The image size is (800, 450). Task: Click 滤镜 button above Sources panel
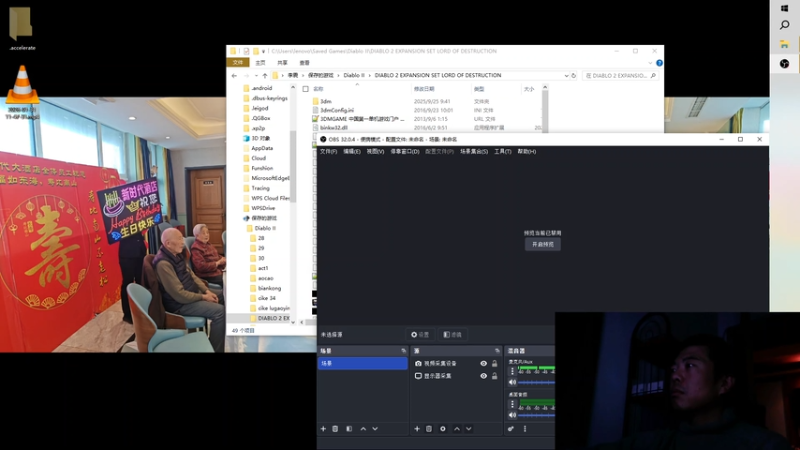[x=452, y=335]
